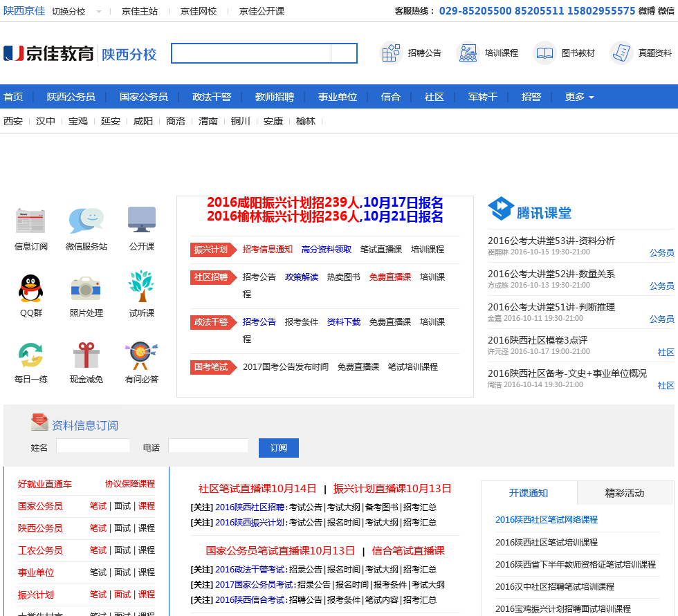
Task: Open the 高分资料领取 link
Action: click(327, 250)
